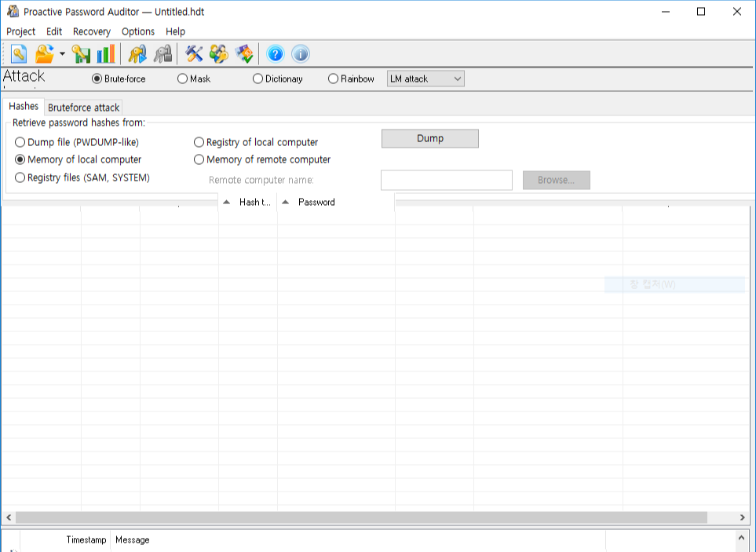Click the horizontal scrollbar thumb
The image size is (756, 552).
click(361, 517)
